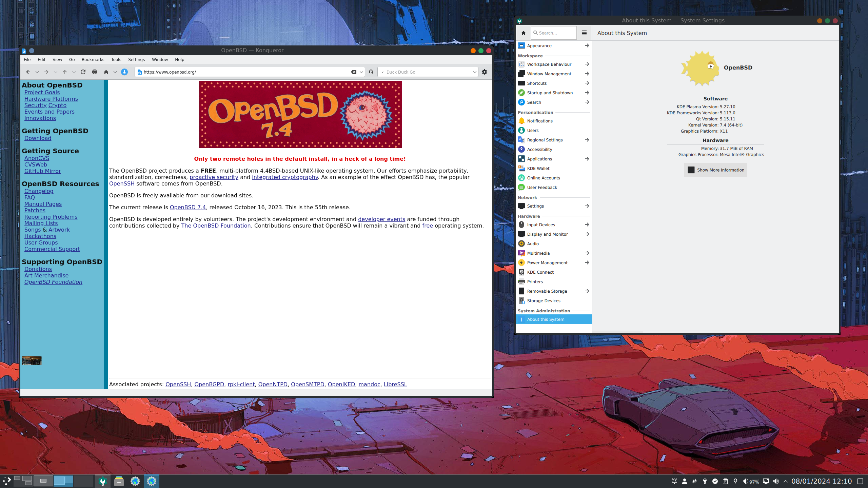Clear the URL bar with erase icon

[x=354, y=72]
